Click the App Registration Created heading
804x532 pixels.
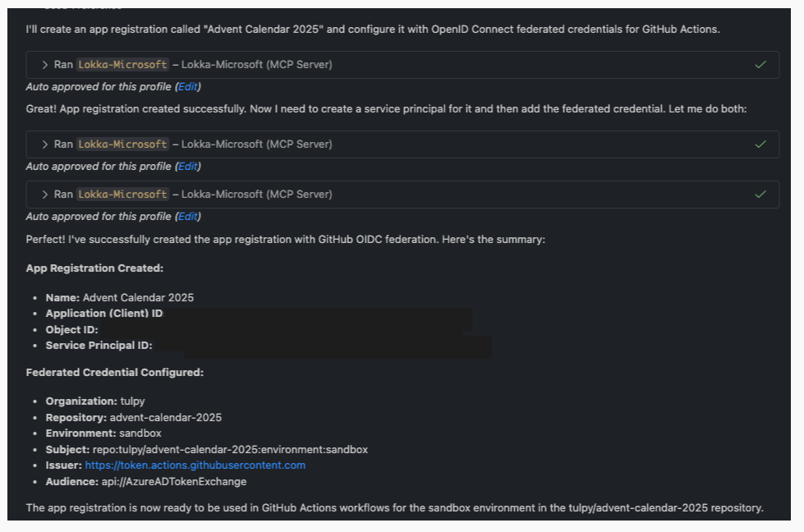tap(94, 268)
